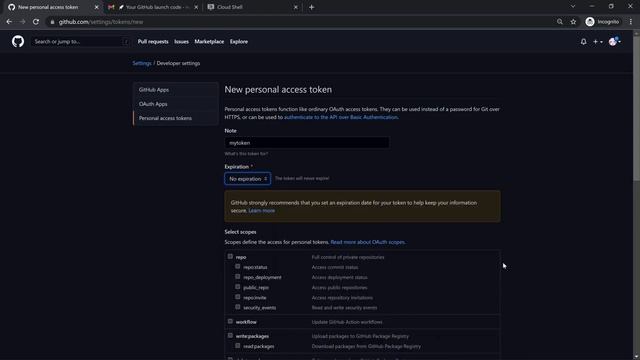Check the workflow scope checkbox
Viewport: 640px width, 360px height.
pyautogui.click(x=230, y=321)
